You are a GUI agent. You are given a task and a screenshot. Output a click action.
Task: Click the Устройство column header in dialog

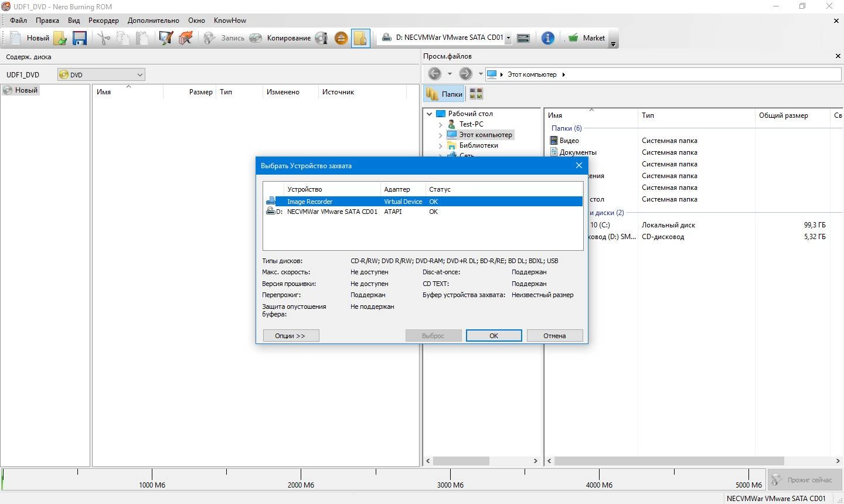point(332,189)
